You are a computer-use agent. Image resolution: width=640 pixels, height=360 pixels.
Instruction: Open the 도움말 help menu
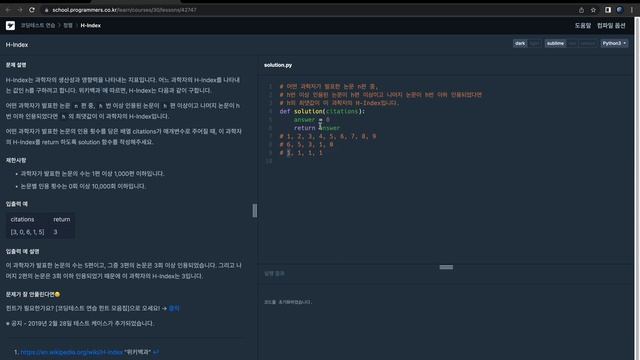click(582, 25)
